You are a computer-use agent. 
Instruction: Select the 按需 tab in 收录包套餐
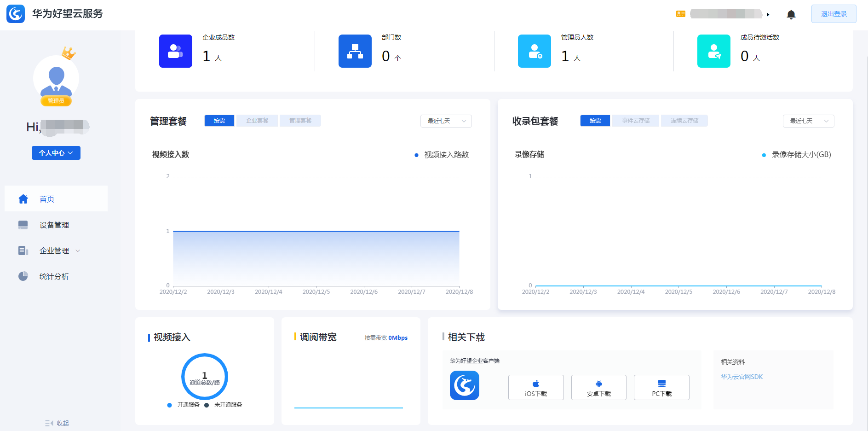(x=595, y=121)
